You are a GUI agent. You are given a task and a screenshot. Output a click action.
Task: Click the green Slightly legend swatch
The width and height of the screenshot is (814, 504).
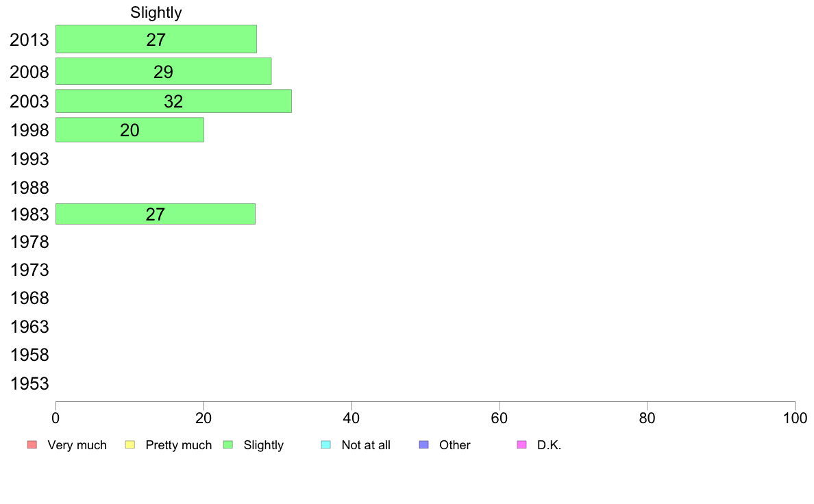click(x=228, y=445)
